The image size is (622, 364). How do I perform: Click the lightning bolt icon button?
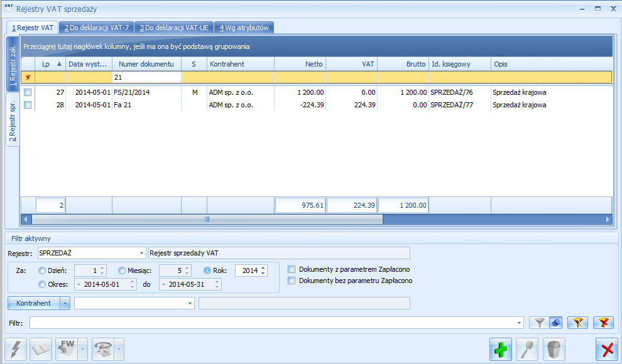[16, 349]
